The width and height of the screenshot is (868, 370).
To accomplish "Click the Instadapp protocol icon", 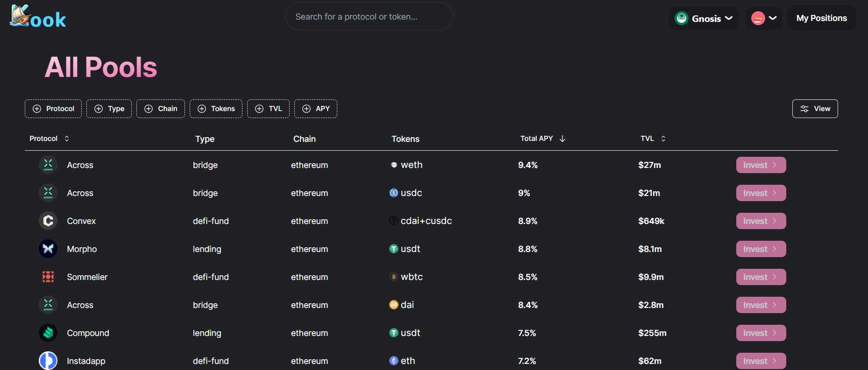I will pos(48,361).
